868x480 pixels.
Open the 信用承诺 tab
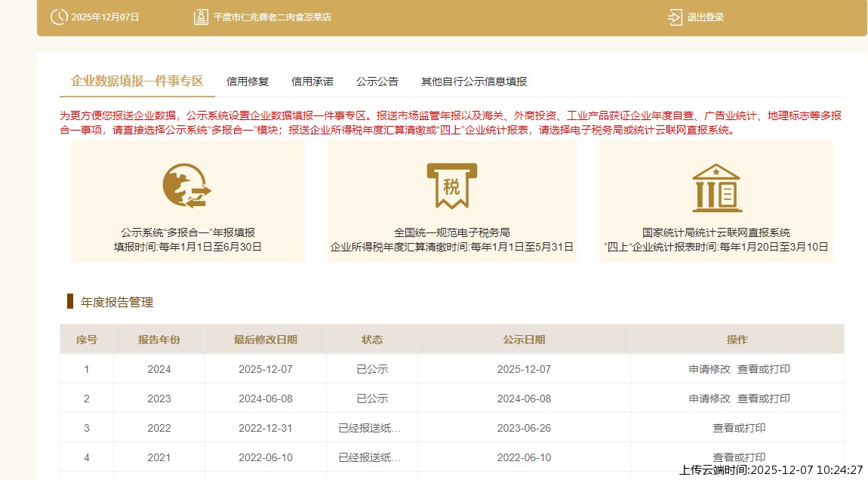click(x=312, y=82)
